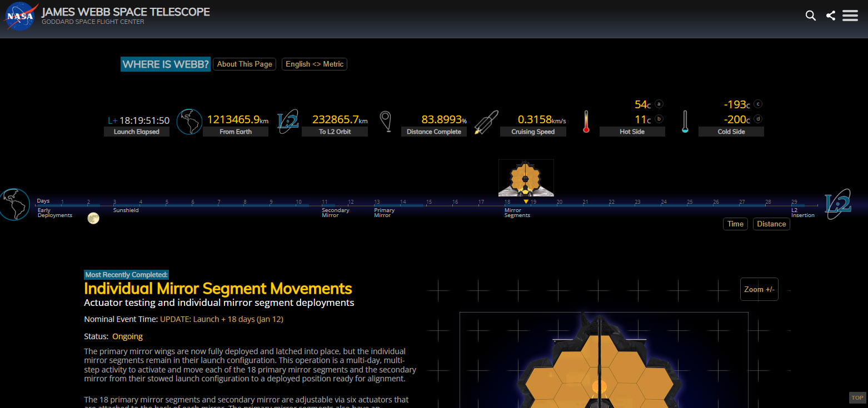Click the NASA logo

[21, 16]
